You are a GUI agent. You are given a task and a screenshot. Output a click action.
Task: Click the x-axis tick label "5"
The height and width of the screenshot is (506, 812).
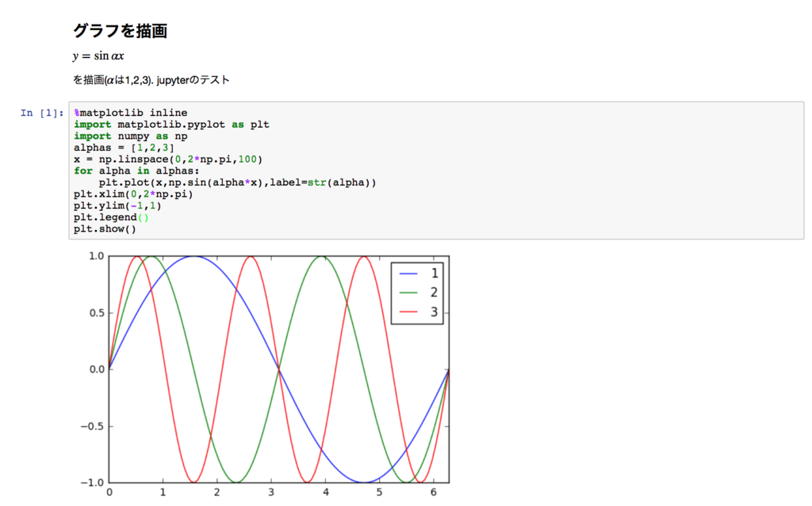click(380, 493)
